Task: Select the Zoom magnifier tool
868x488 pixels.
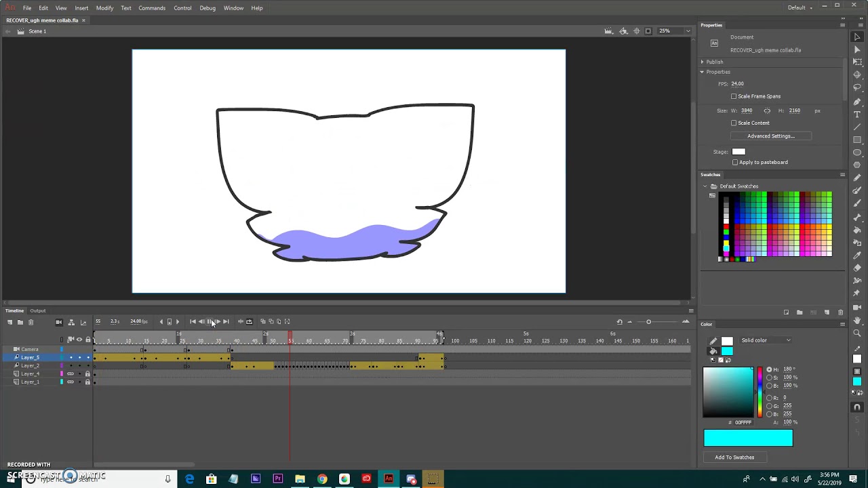Action: pyautogui.click(x=857, y=333)
